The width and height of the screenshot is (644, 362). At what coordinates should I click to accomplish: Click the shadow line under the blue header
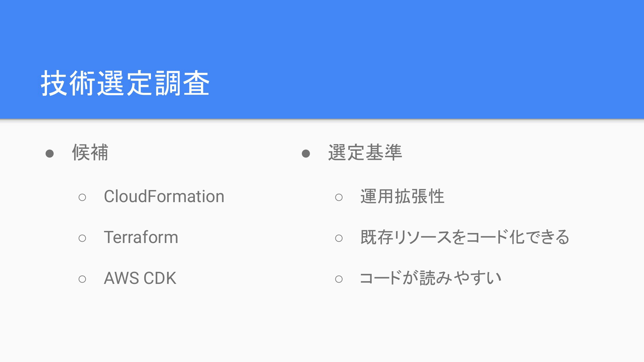click(322, 120)
